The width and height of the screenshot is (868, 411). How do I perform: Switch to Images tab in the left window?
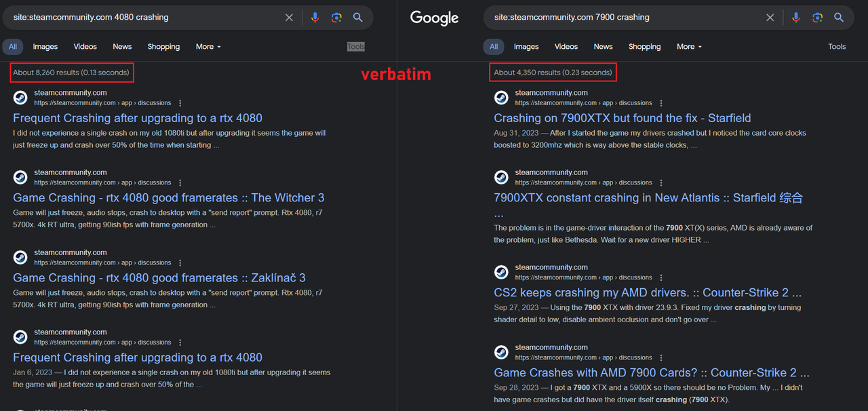[45, 47]
